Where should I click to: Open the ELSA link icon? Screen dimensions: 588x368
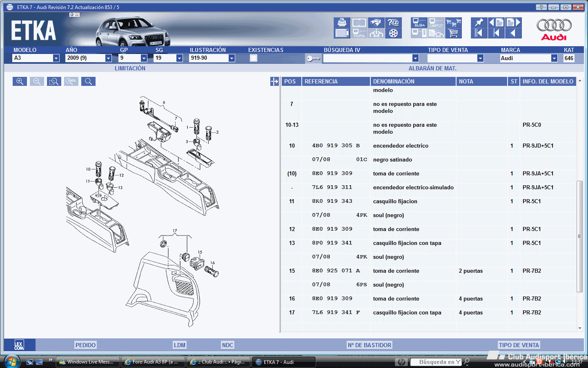[x=419, y=22]
